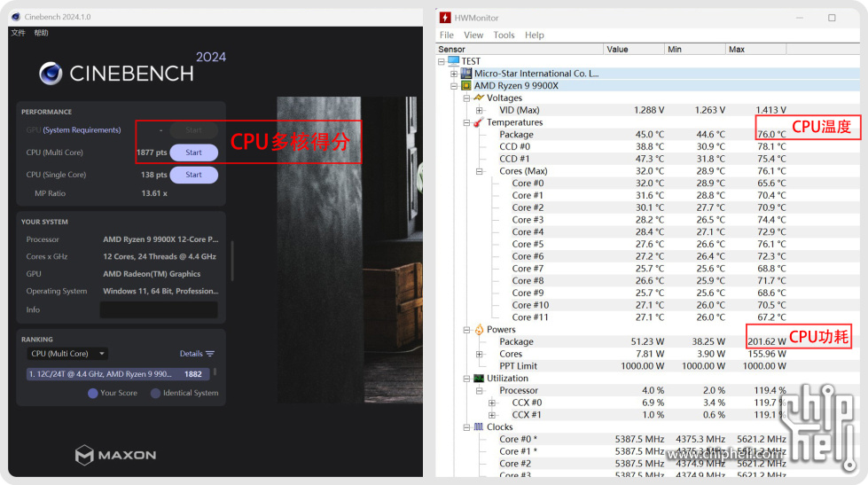Image resolution: width=868 pixels, height=485 pixels.
Task: Start the CPU (Multi Core) benchmark
Action: click(x=194, y=153)
